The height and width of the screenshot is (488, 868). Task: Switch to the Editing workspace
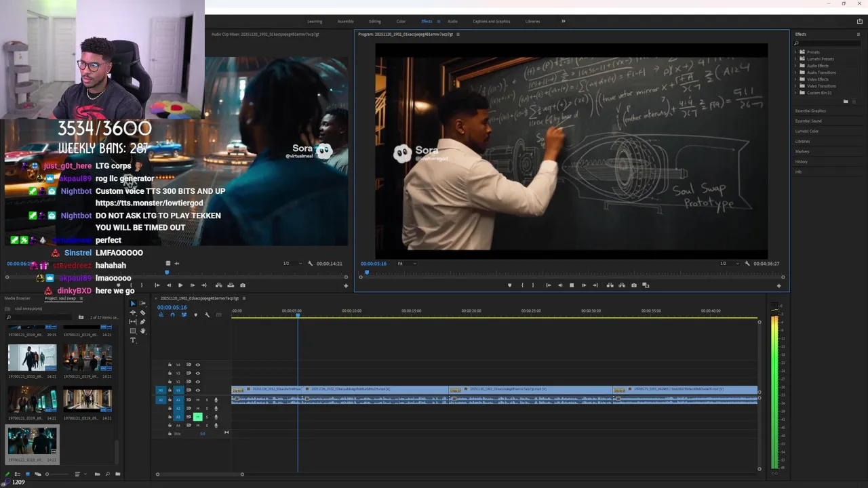click(x=374, y=21)
